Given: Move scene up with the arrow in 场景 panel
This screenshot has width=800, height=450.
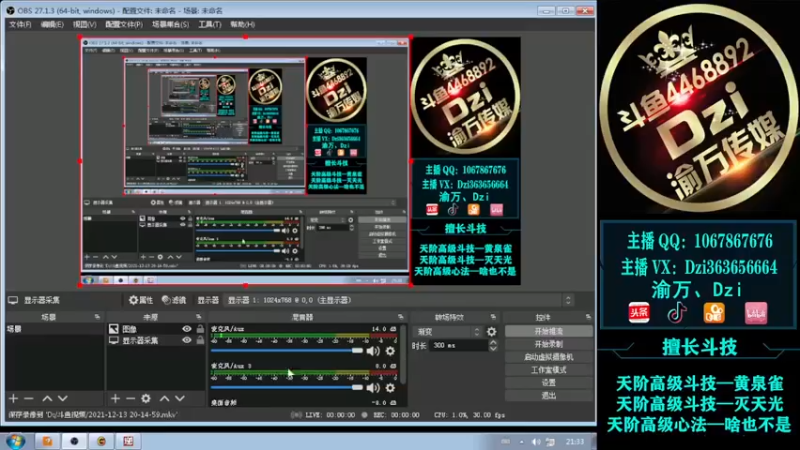Looking at the screenshot, I should tap(47, 398).
